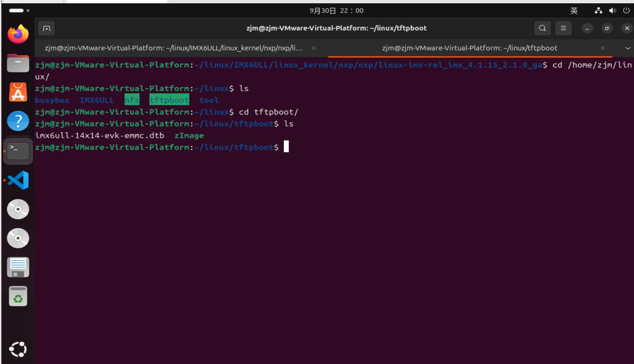The height and width of the screenshot is (364, 634).
Task: Switch input method via the 英 indicator
Action: (x=574, y=11)
